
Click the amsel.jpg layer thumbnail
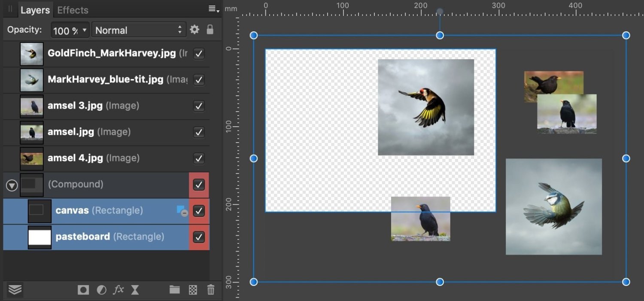point(31,132)
